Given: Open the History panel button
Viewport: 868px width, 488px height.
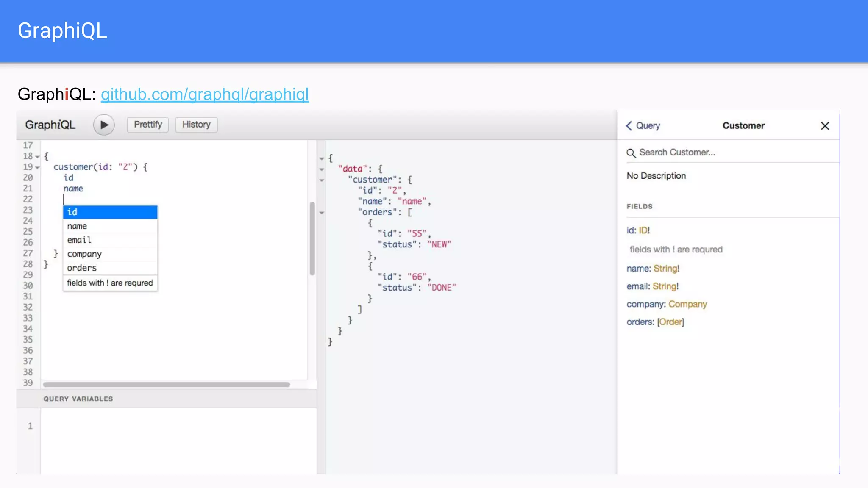Looking at the screenshot, I should click(x=196, y=125).
